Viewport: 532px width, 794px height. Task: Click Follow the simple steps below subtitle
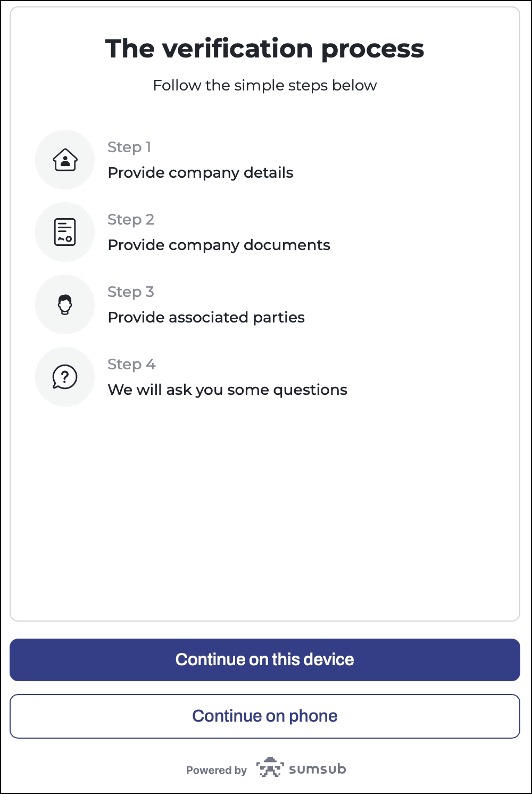[x=265, y=86]
